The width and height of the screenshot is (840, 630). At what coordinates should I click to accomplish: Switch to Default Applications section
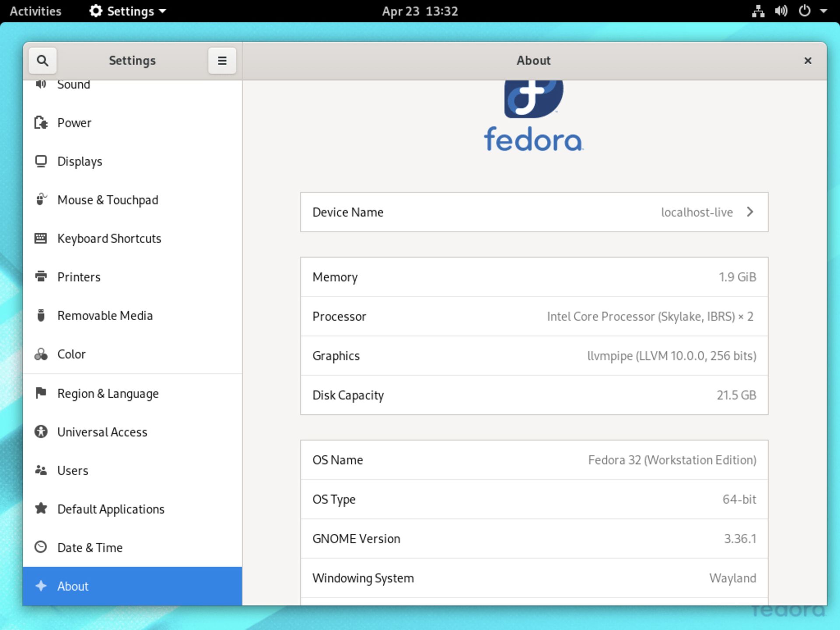[111, 509]
